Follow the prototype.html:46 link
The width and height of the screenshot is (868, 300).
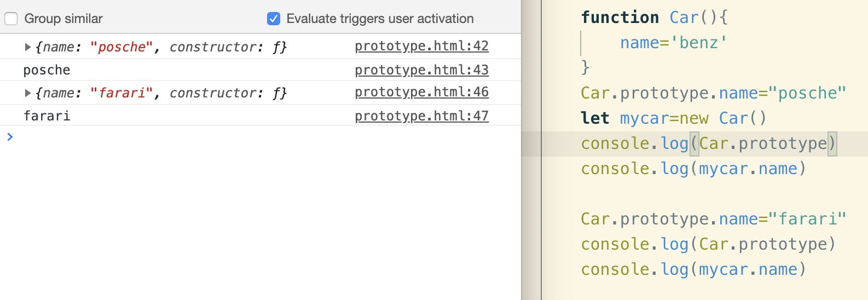click(x=421, y=92)
